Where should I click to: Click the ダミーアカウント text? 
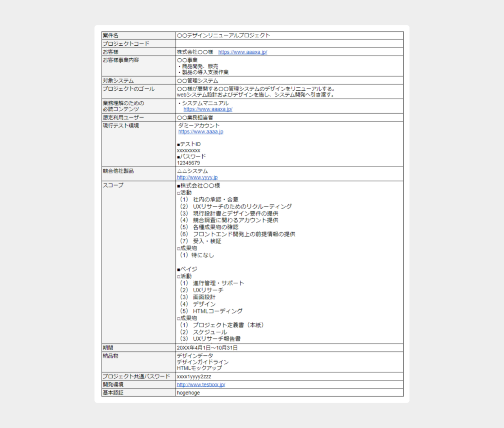(x=199, y=126)
